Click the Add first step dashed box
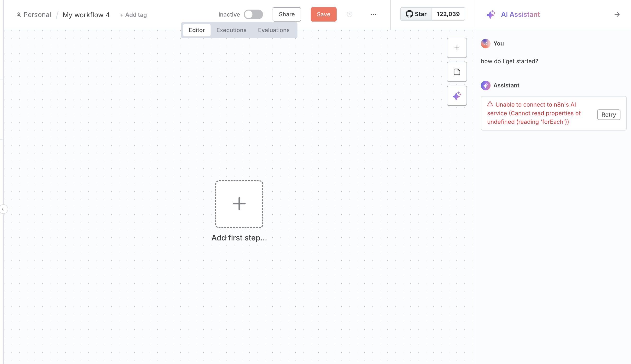 [239, 204]
